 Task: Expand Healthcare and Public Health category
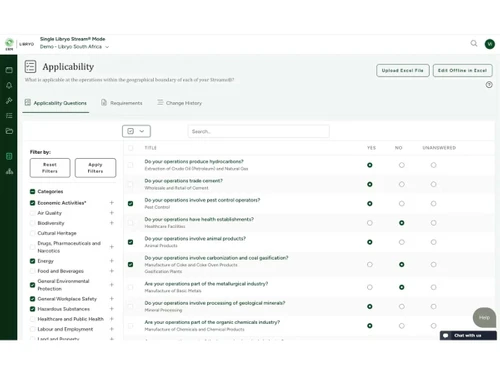(112, 319)
